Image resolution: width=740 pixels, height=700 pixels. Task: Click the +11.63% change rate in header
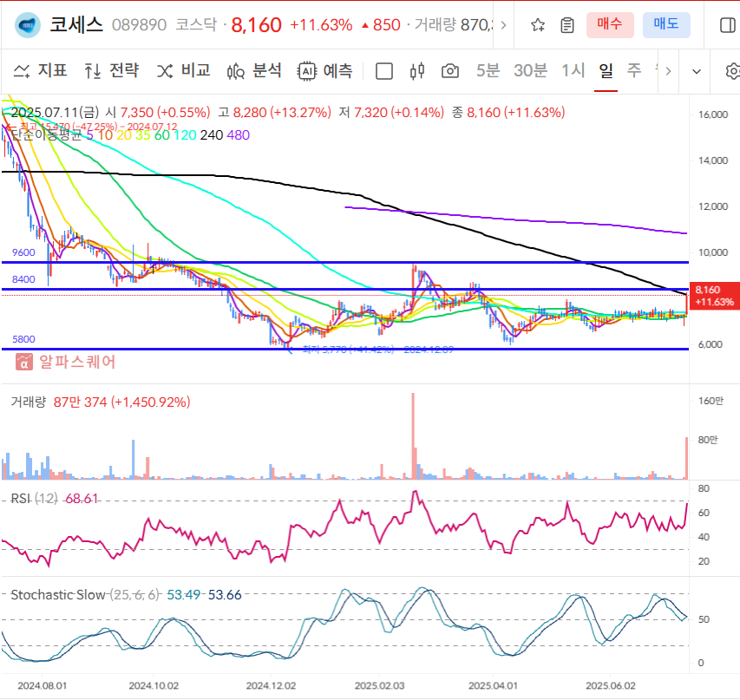click(x=321, y=25)
